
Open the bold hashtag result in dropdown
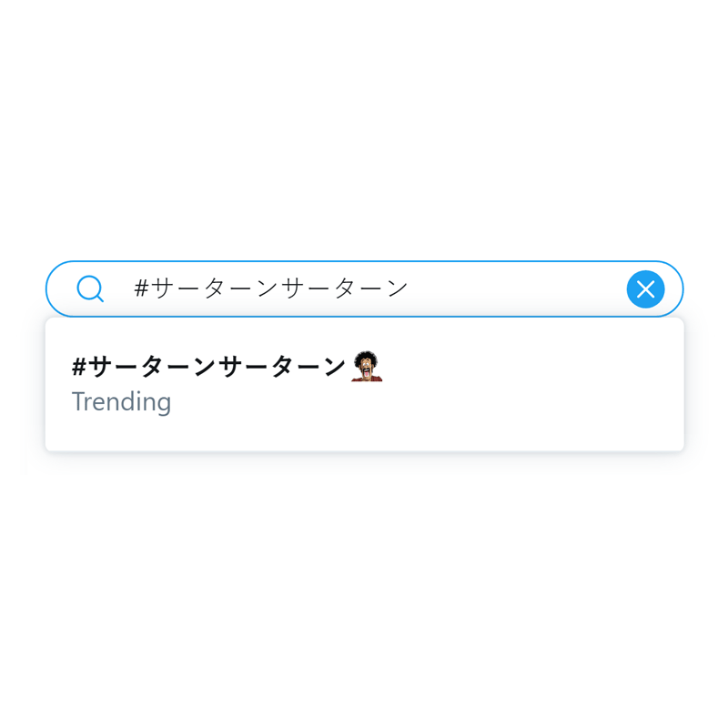click(208, 367)
